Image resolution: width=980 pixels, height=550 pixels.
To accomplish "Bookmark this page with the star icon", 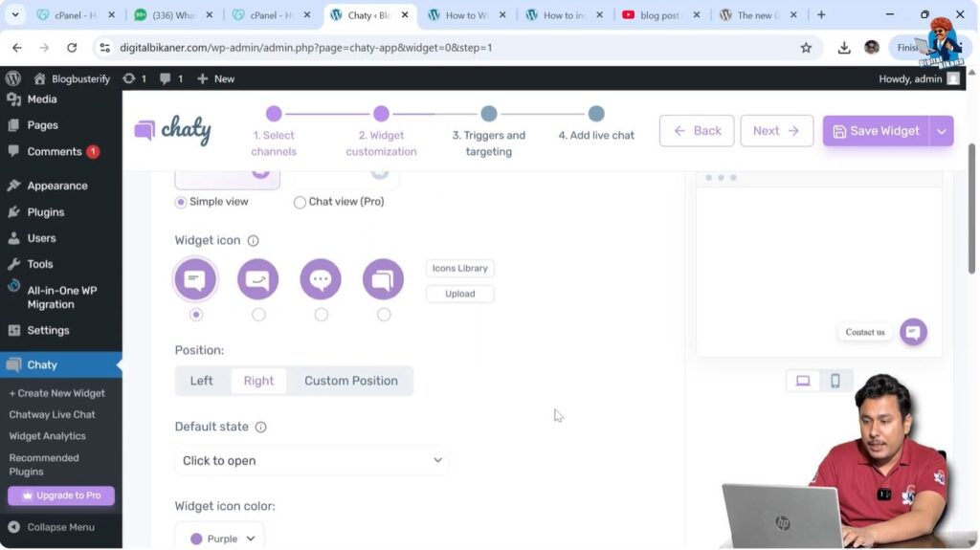I will pos(806,48).
